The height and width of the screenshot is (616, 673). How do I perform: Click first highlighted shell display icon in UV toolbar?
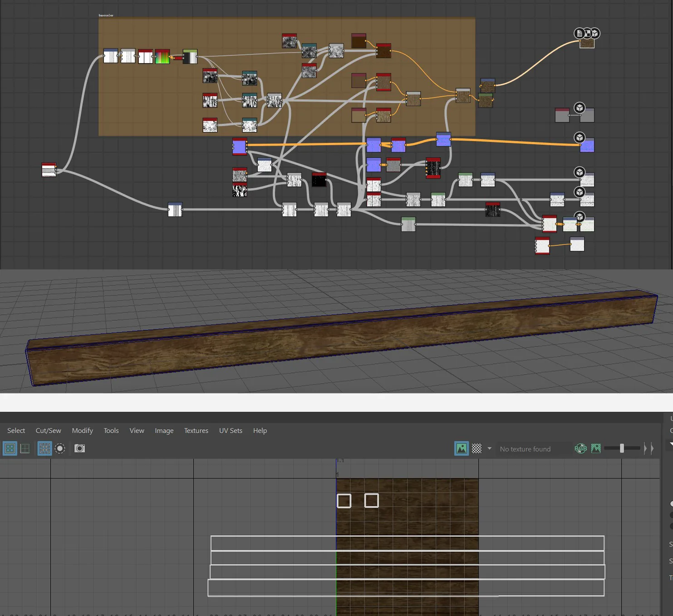click(10, 449)
